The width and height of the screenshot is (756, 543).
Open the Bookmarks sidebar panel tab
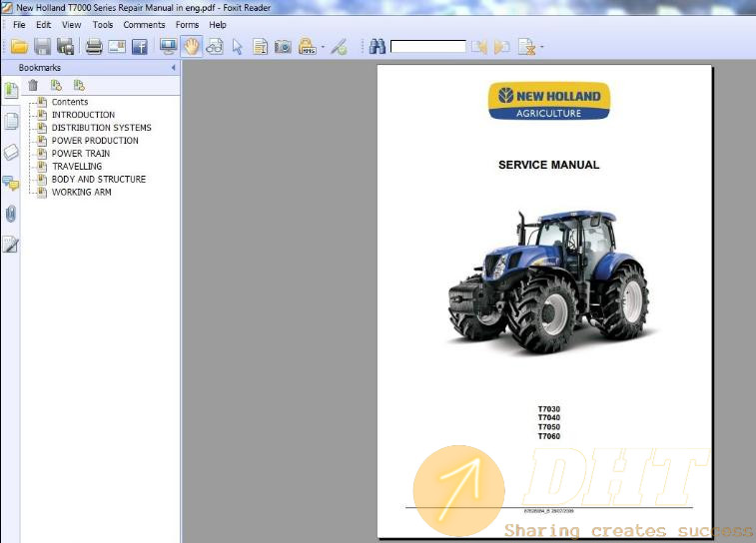coord(11,90)
